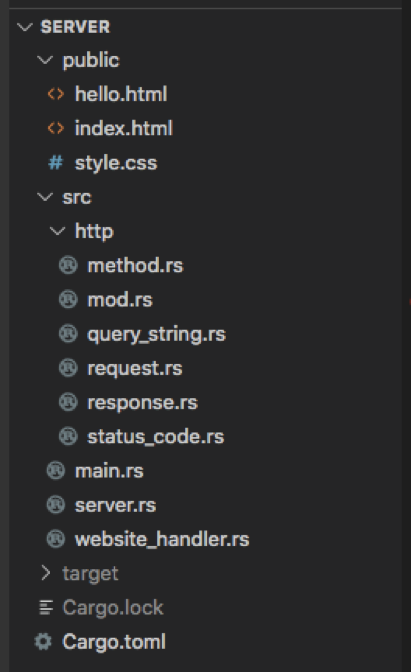
Task: Open the Cargo.toml file
Action: coord(114,642)
